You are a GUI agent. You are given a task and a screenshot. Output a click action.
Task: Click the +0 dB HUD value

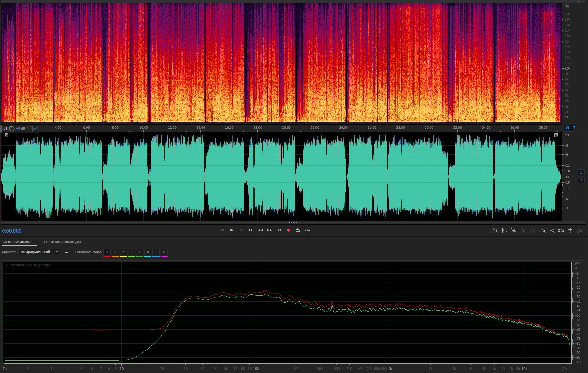tap(20, 128)
